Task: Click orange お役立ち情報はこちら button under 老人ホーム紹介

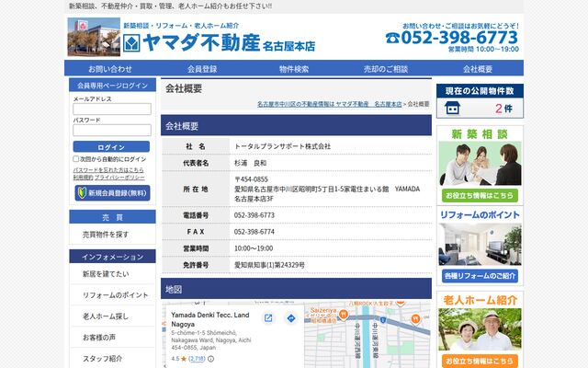Action: pyautogui.click(x=480, y=361)
